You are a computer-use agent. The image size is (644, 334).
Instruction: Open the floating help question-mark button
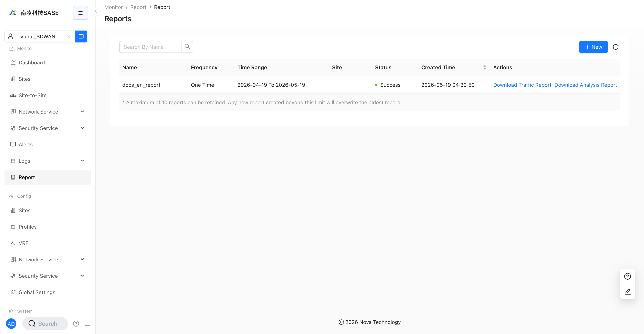click(x=627, y=276)
